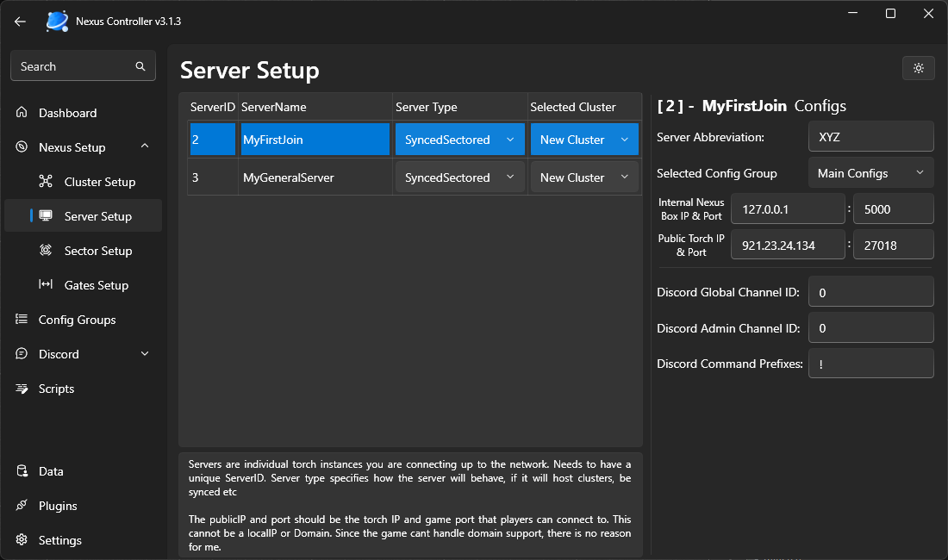Go to Gates Setup
948x560 pixels.
pyautogui.click(x=96, y=285)
